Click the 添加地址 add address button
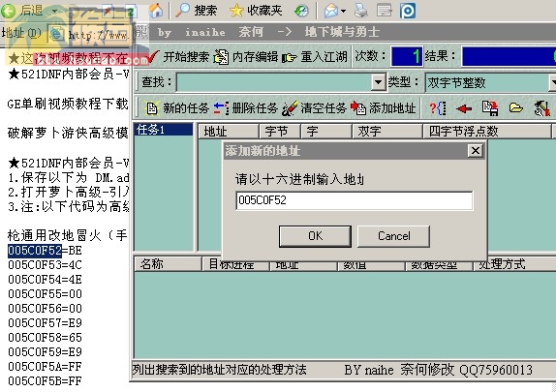The width and height of the screenshot is (556, 392). point(383,108)
